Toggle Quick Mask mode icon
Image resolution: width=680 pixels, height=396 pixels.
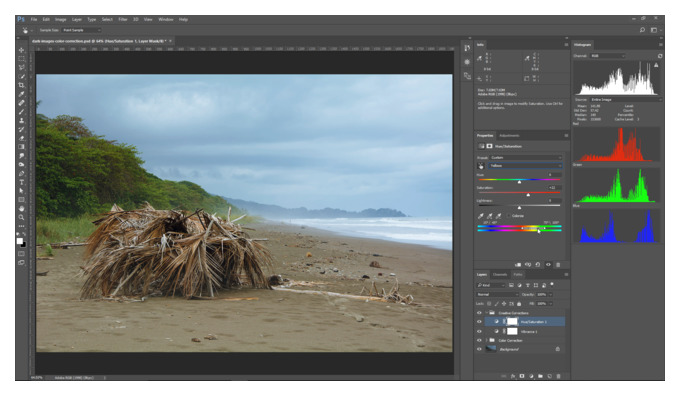[21, 254]
